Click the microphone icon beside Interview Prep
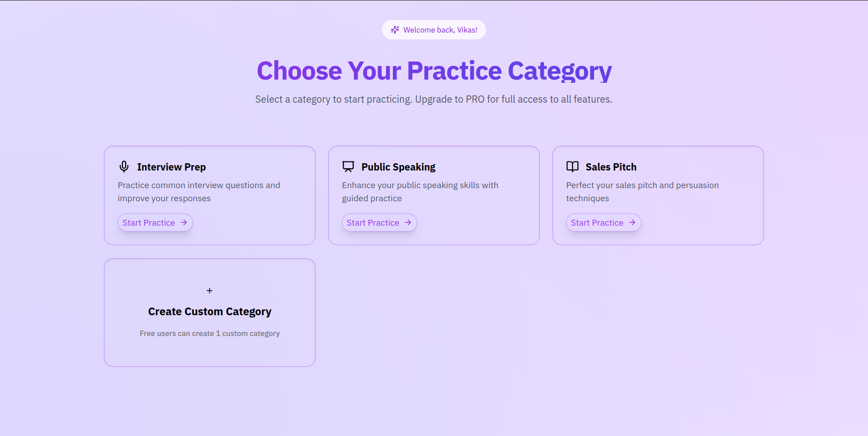The width and height of the screenshot is (868, 436). click(124, 166)
